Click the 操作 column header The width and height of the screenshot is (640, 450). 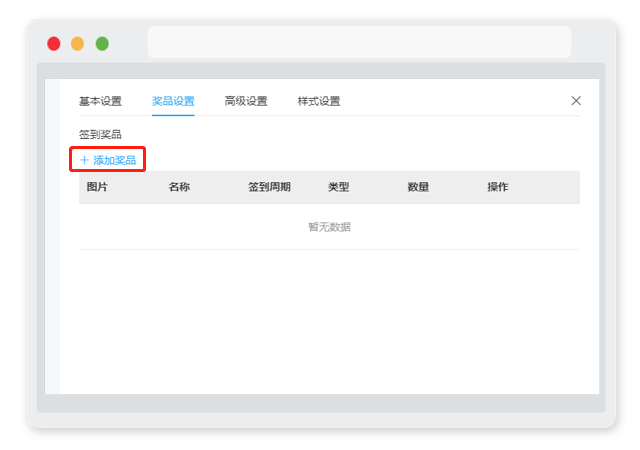pyautogui.click(x=498, y=187)
